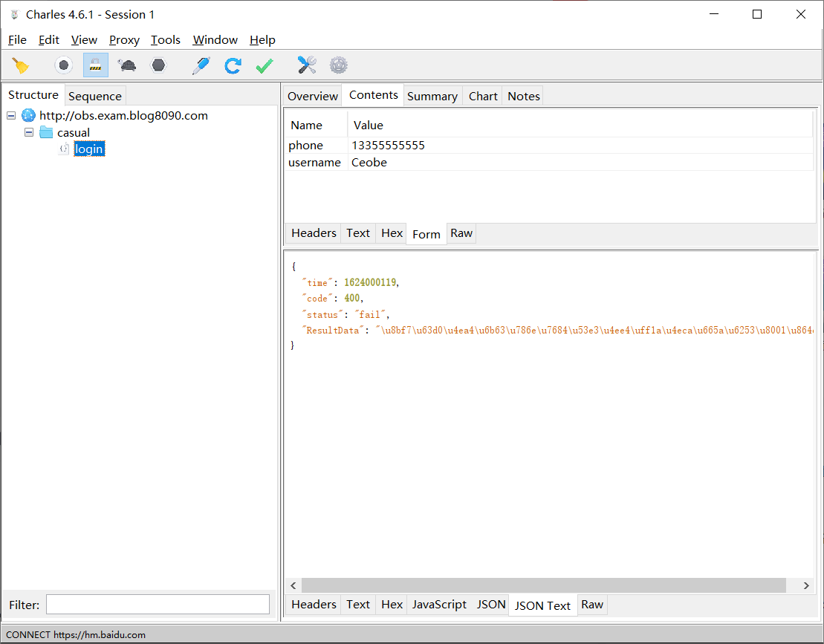The image size is (824, 644).
Task: Toggle the recording button
Action: tap(64, 65)
